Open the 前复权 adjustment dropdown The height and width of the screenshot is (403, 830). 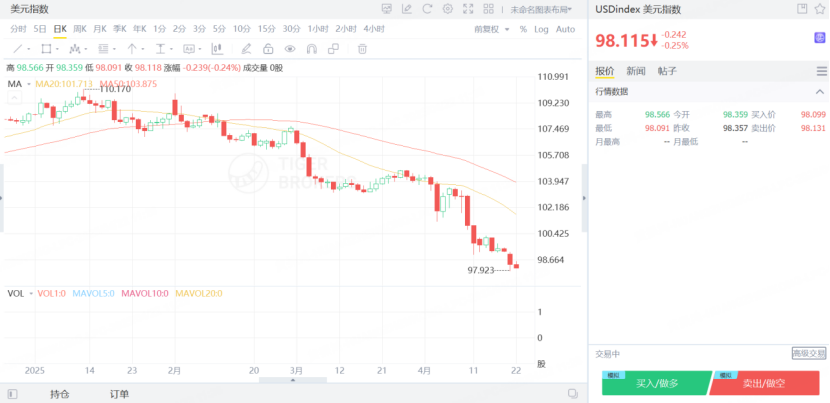tap(492, 29)
